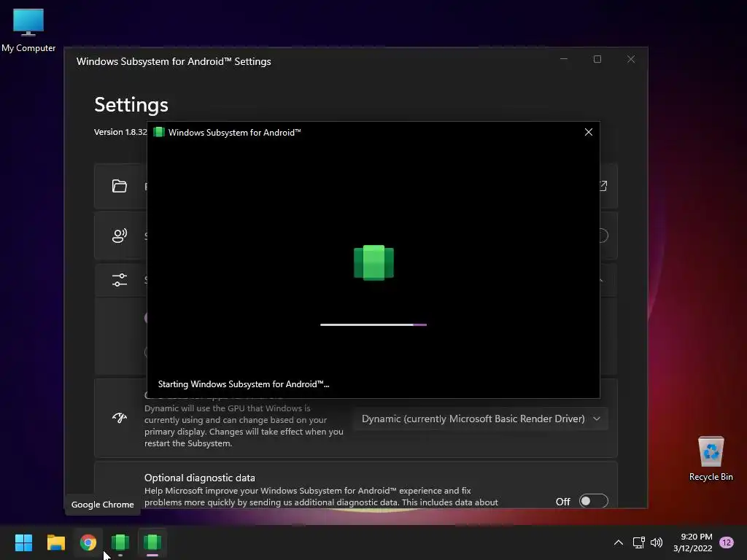Click the GPU performance gauge icon
This screenshot has height=560, width=747.
pos(120,418)
